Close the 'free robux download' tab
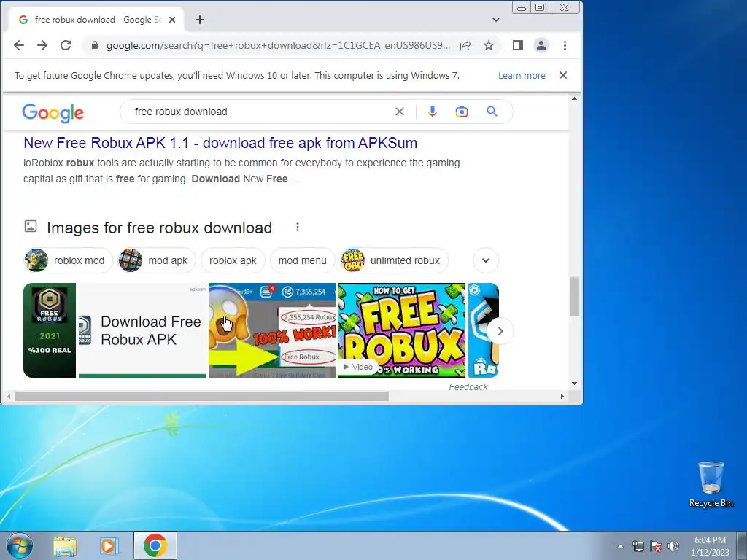Image resolution: width=747 pixels, height=560 pixels. [172, 20]
